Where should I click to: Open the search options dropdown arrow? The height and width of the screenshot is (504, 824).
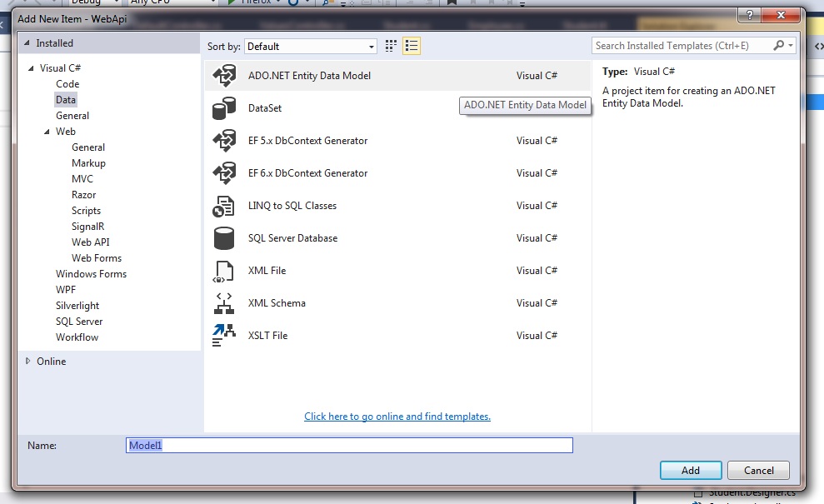click(x=791, y=46)
